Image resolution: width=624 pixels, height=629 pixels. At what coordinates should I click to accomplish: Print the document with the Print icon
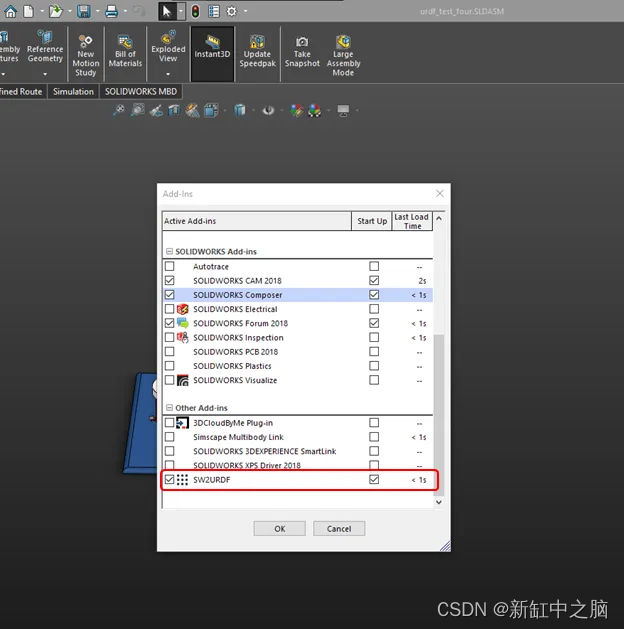click(x=111, y=11)
